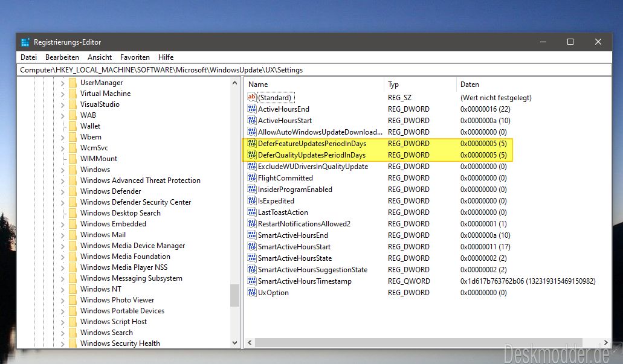Viewport: 623px width, 364px height.
Task: Select the Windows Mail key
Action: click(x=103, y=235)
